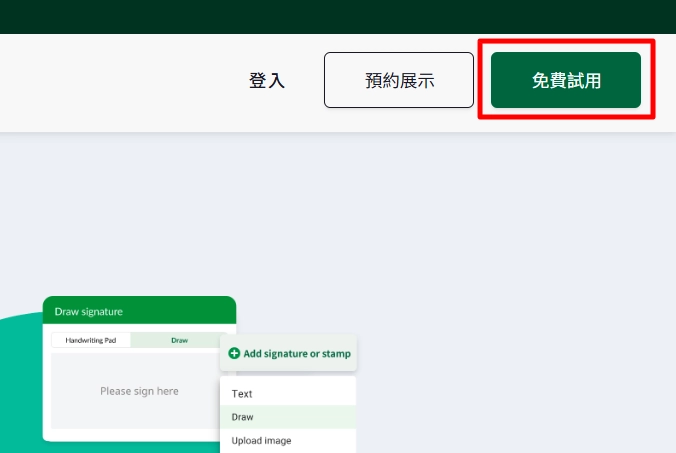Select the Handwriting Pad tab
Image resolution: width=676 pixels, height=453 pixels.
(91, 340)
